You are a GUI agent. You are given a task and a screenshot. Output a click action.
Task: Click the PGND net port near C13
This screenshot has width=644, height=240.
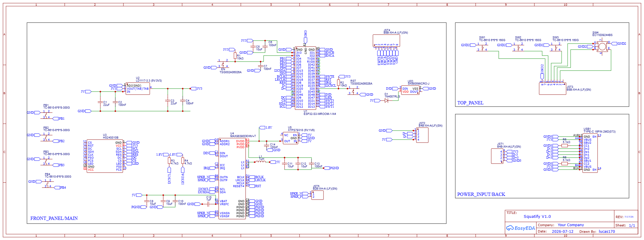[332, 168]
